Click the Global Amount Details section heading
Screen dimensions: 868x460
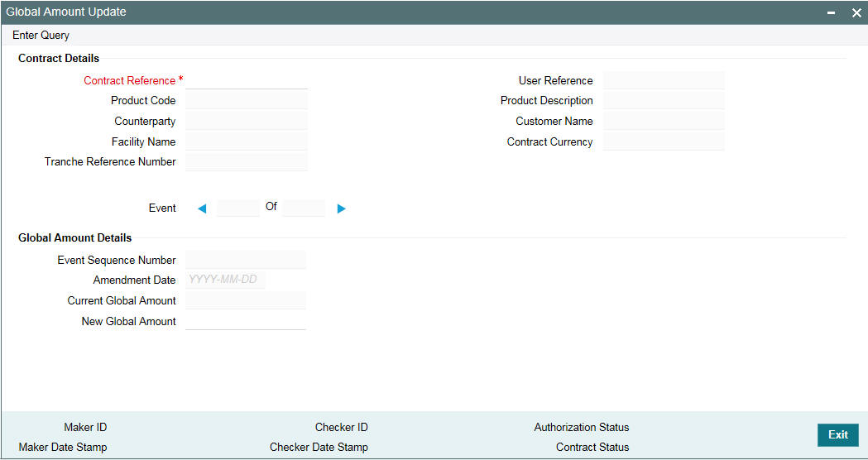click(74, 237)
